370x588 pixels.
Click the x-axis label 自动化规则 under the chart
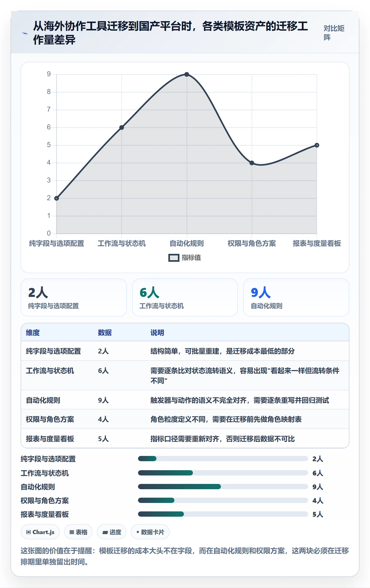(187, 243)
